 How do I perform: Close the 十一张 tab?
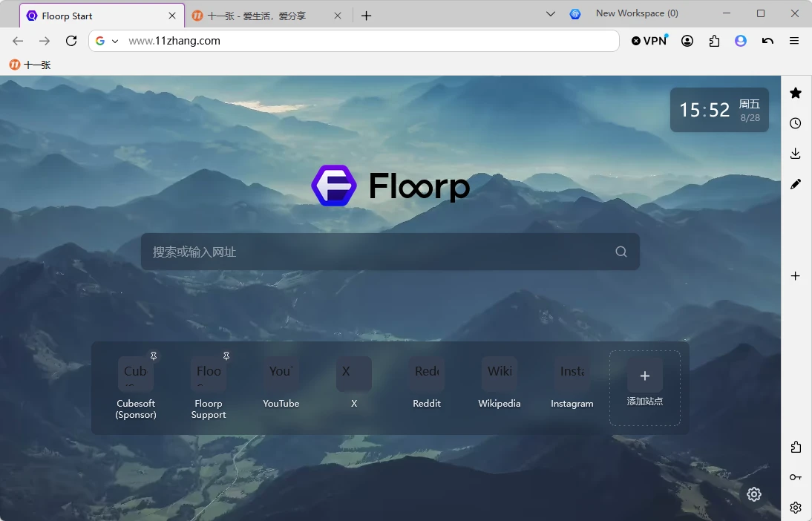(x=338, y=16)
